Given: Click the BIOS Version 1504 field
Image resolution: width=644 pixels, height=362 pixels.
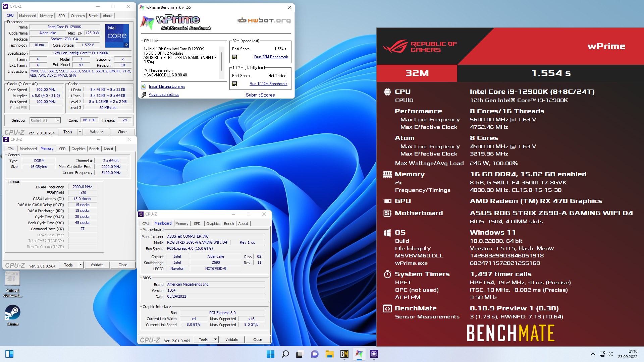Looking at the screenshot, I should tap(216, 290).
